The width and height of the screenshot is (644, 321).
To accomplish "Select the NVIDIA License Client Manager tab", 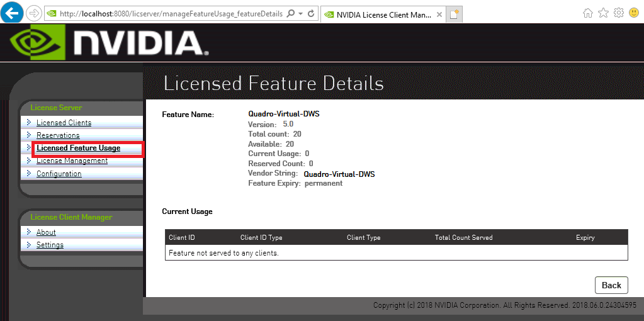I will (x=380, y=14).
